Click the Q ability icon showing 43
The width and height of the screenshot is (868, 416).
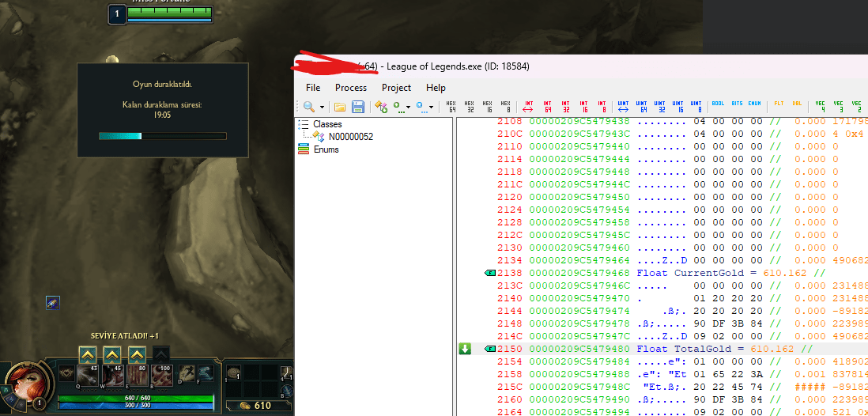88,374
